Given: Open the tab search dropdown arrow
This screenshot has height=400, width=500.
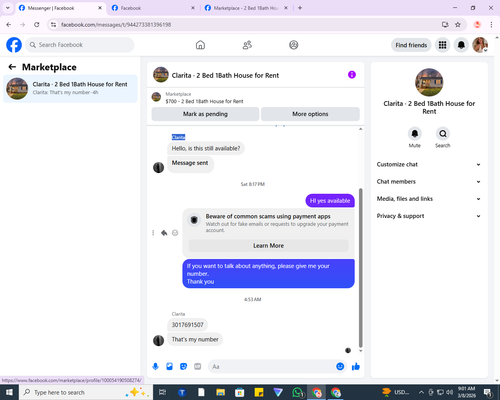Looking at the screenshot, I should [8, 8].
